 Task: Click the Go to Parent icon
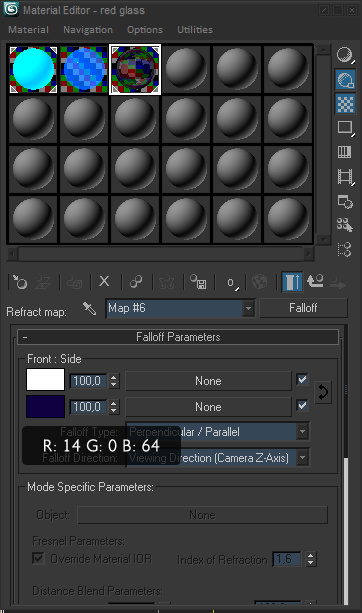315,281
